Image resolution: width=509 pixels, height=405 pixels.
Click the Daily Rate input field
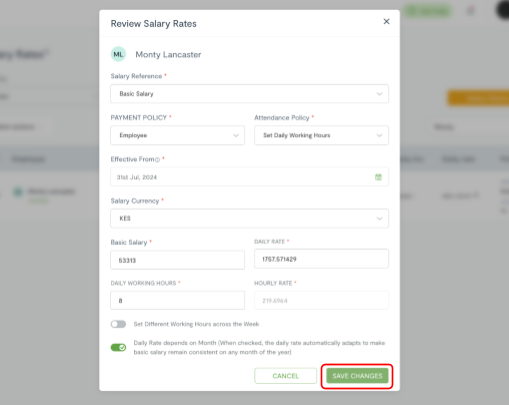[x=321, y=259]
